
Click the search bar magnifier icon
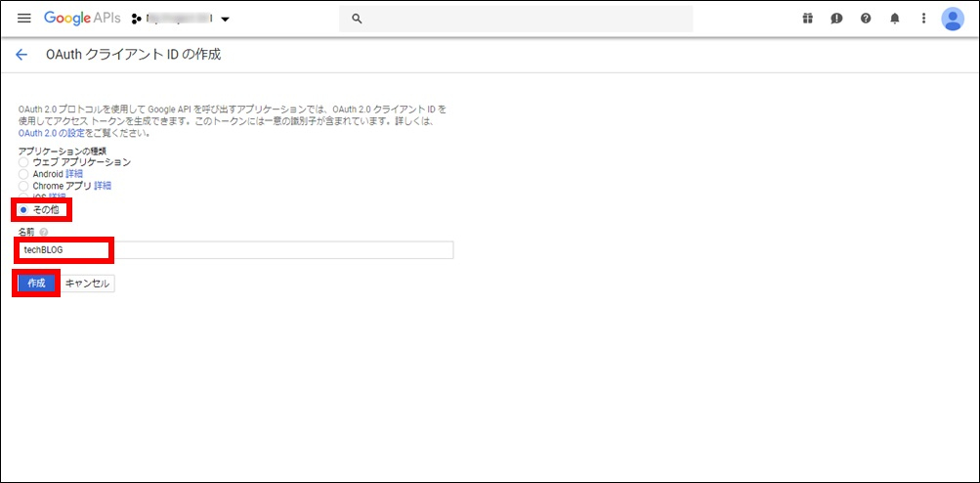[357, 19]
